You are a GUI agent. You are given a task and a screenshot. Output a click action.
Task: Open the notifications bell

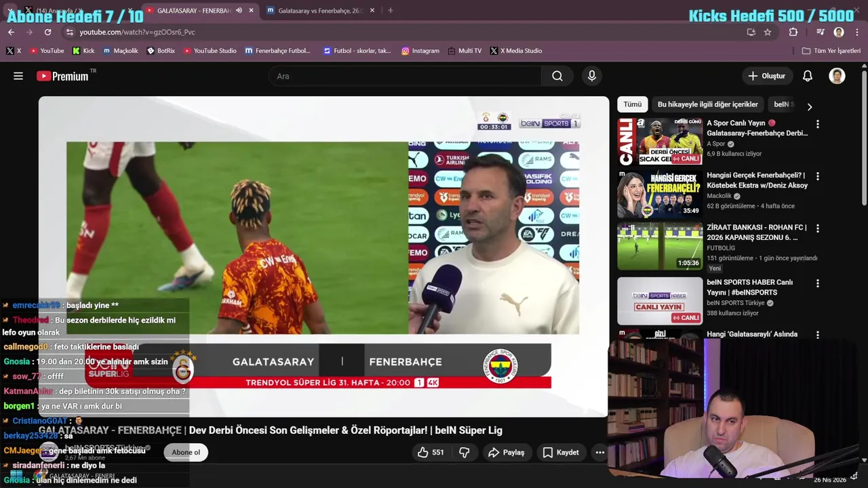pyautogui.click(x=808, y=76)
